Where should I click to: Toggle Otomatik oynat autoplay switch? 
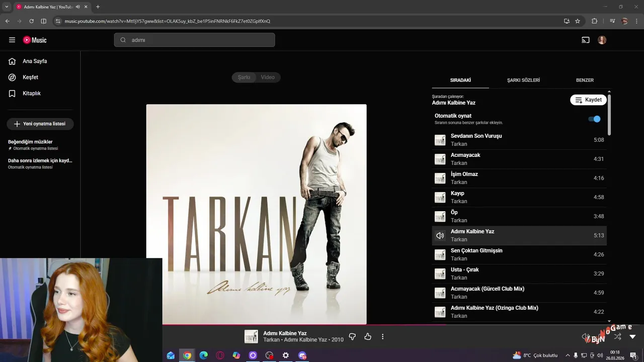594,119
